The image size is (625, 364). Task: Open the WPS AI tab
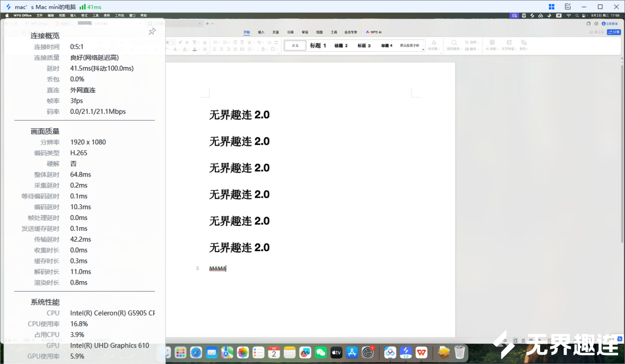(374, 32)
